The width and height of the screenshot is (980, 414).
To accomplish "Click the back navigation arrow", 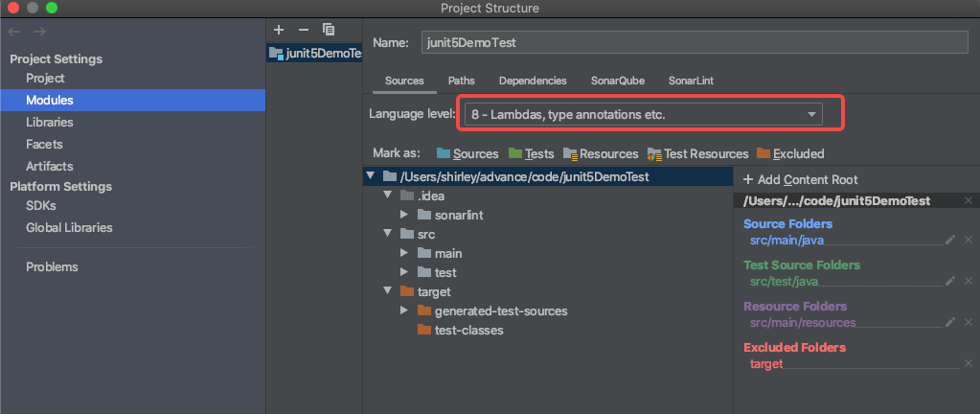I will click(x=14, y=31).
